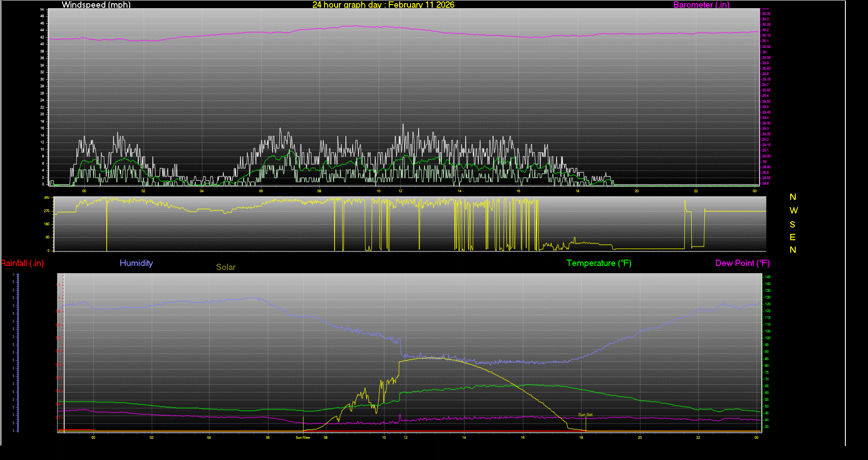Click the N compass label beside direction panel
The width and height of the screenshot is (868, 460).
(792, 197)
